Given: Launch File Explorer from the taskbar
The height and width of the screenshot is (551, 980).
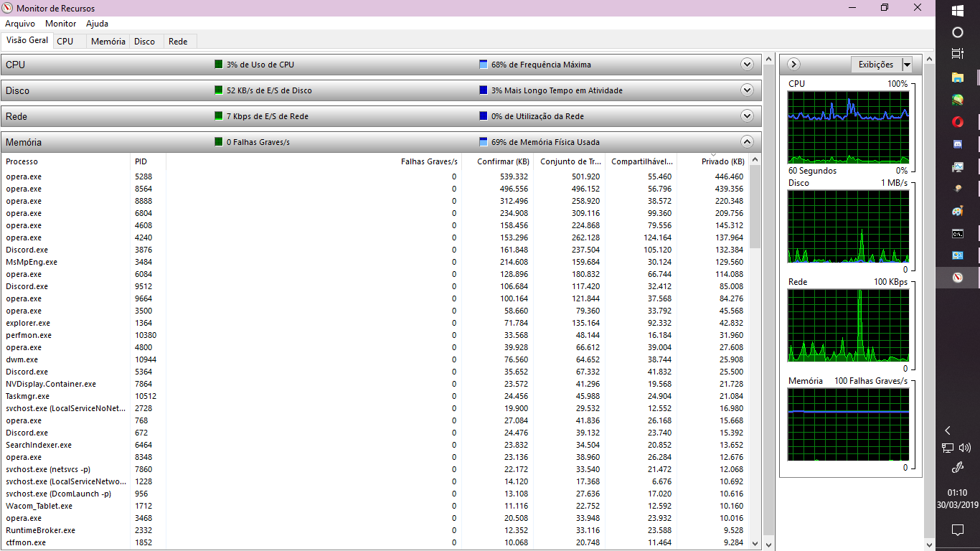Looking at the screenshot, I should coord(958,77).
